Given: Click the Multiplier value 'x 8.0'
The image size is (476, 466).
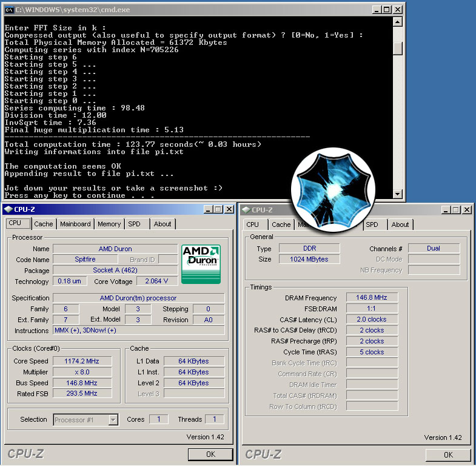Looking at the screenshot, I should point(82,372).
